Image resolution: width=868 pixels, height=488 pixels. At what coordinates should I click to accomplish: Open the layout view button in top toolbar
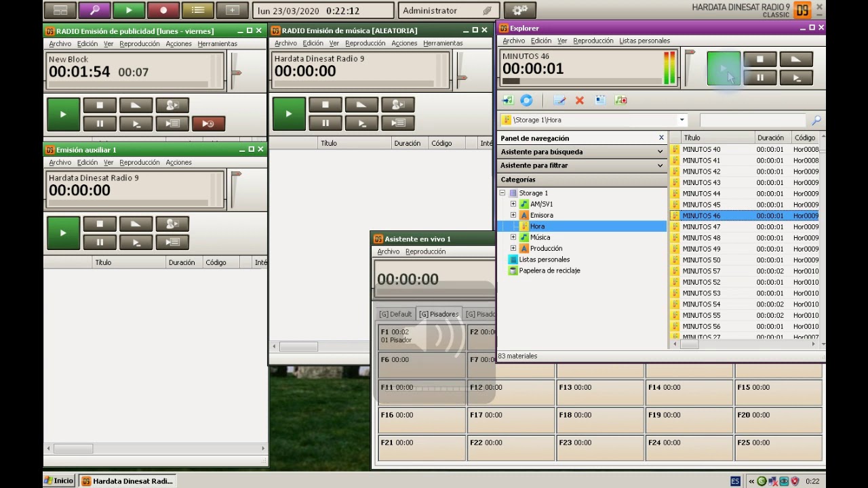[x=60, y=10]
